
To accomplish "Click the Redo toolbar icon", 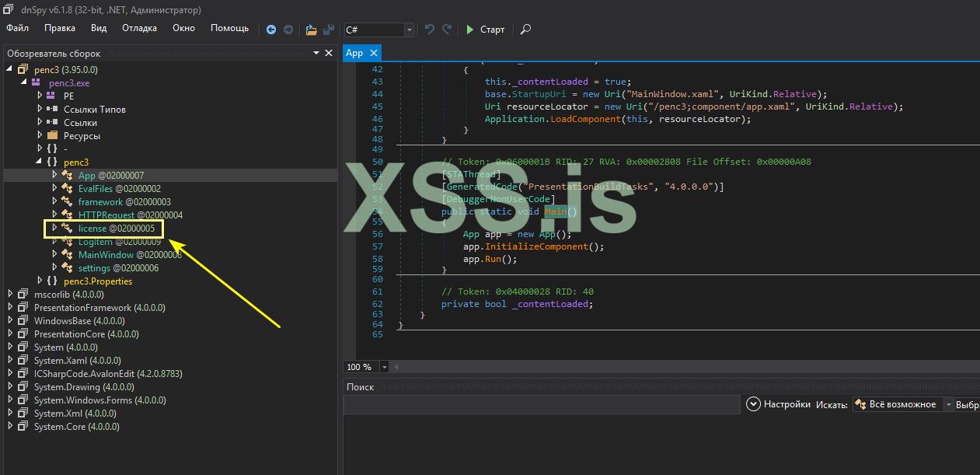I will 447,30.
